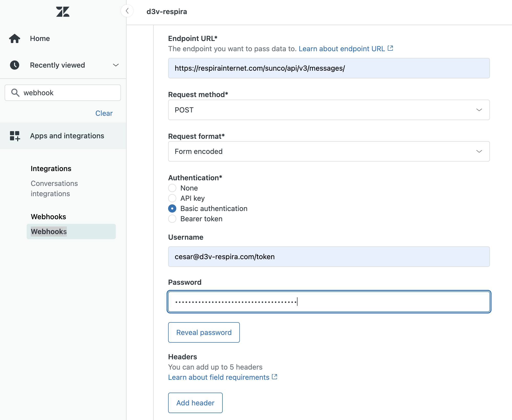Click the Home house icon
Image resolution: width=512 pixels, height=420 pixels.
[15, 39]
